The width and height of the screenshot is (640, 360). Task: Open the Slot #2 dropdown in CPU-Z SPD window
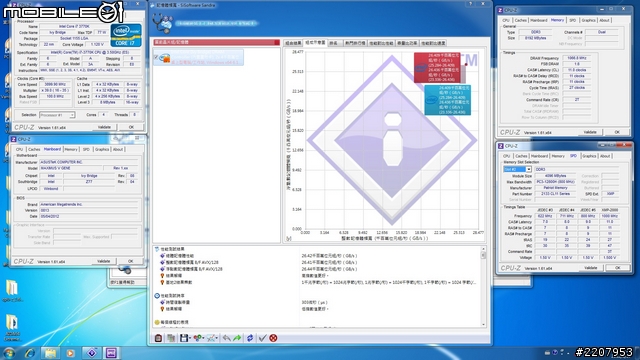517,169
